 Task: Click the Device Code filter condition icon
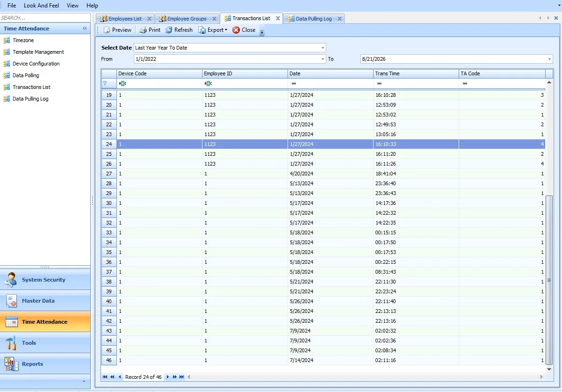coord(122,83)
